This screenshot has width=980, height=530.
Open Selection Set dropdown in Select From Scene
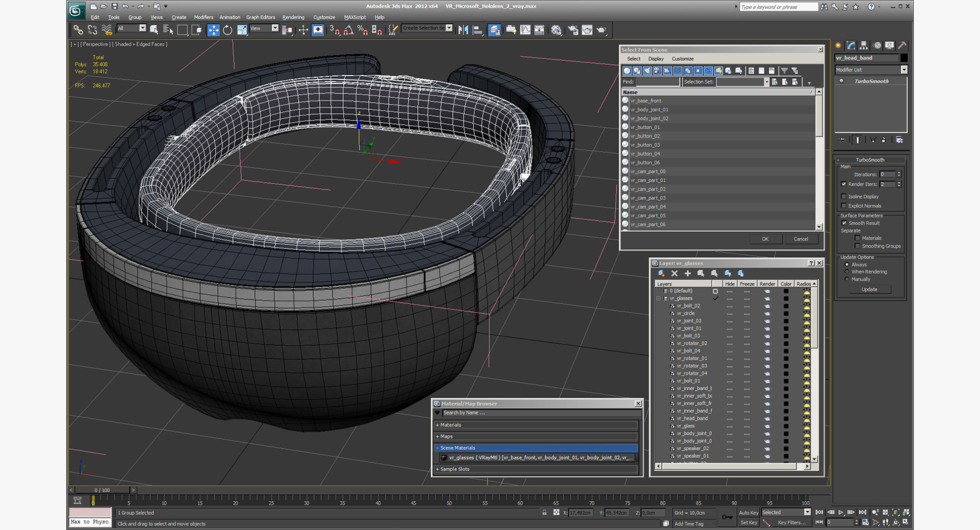coord(742,82)
